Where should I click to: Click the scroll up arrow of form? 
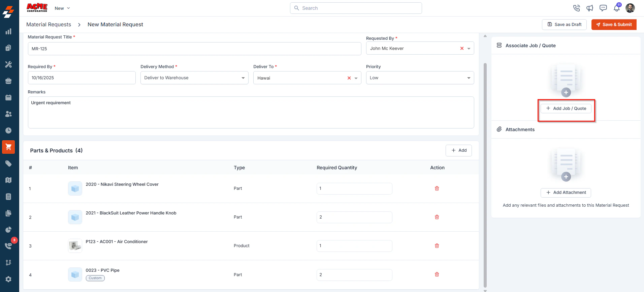pyautogui.click(x=485, y=36)
